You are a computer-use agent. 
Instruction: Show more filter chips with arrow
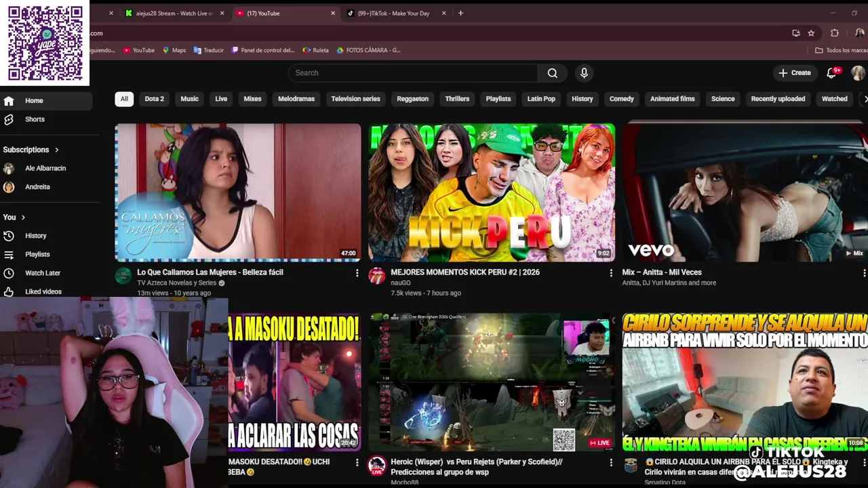(x=865, y=99)
